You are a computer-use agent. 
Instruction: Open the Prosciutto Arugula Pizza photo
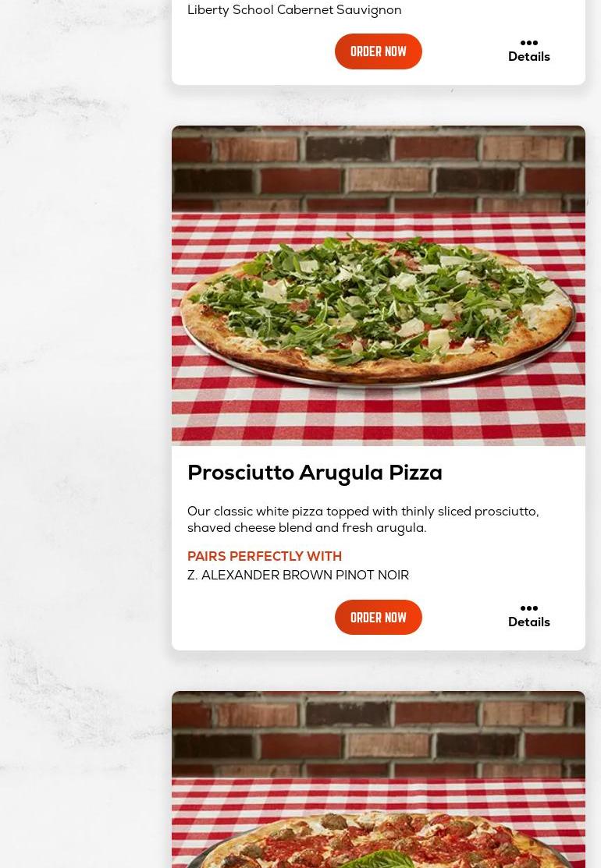coord(379,285)
